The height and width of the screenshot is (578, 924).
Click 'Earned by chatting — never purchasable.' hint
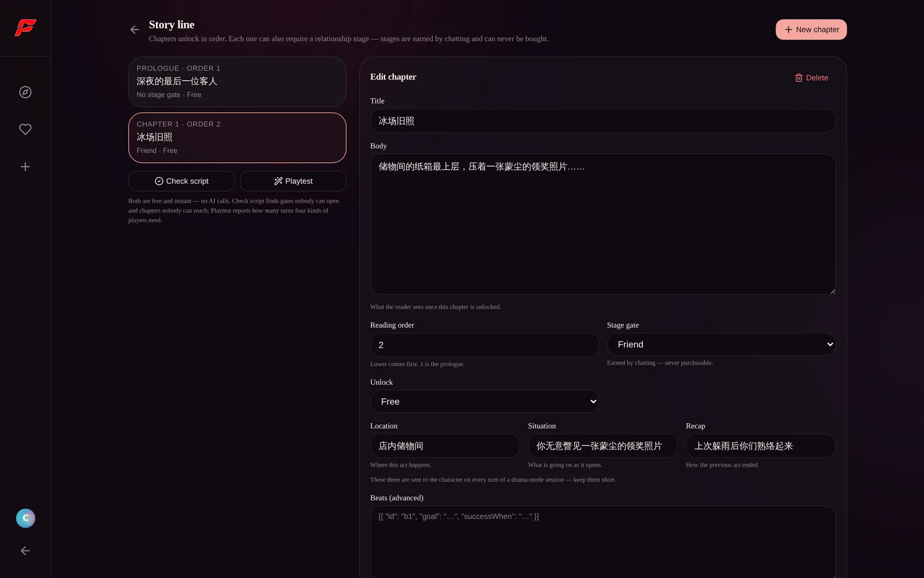click(x=660, y=363)
